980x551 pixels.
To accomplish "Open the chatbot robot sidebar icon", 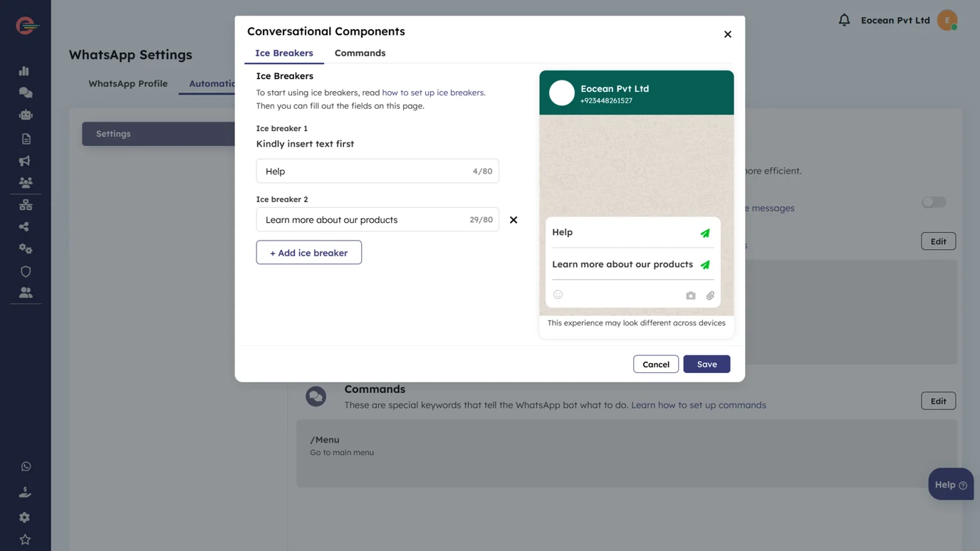I will 26,115.
